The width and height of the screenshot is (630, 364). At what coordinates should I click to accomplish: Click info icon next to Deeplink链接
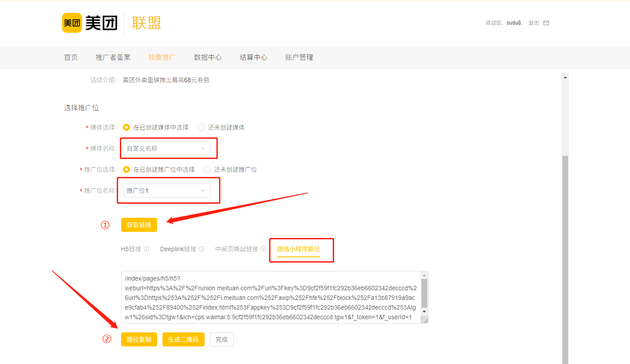pos(202,249)
